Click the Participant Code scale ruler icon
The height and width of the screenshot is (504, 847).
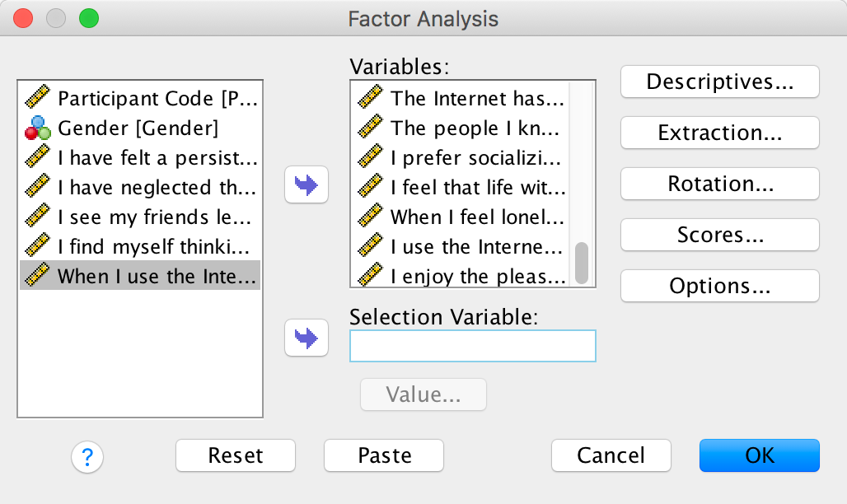point(38,99)
